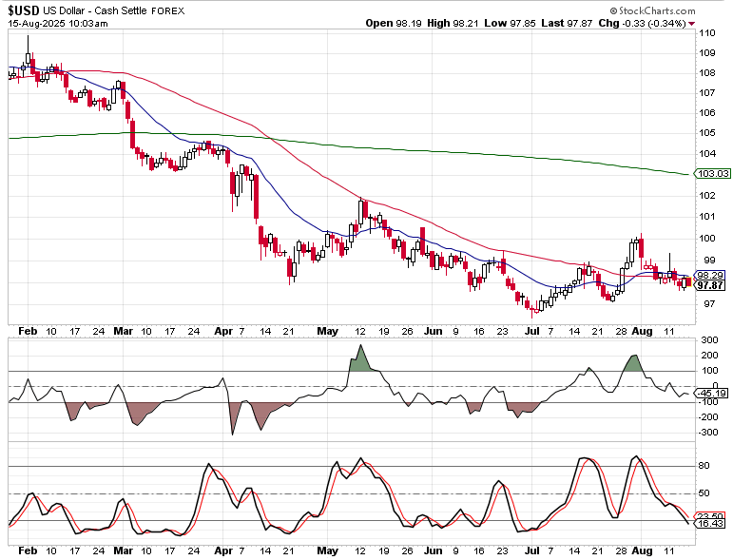Click the Last 97.87 quote text
This screenshot has width=733, height=560.
click(567, 23)
